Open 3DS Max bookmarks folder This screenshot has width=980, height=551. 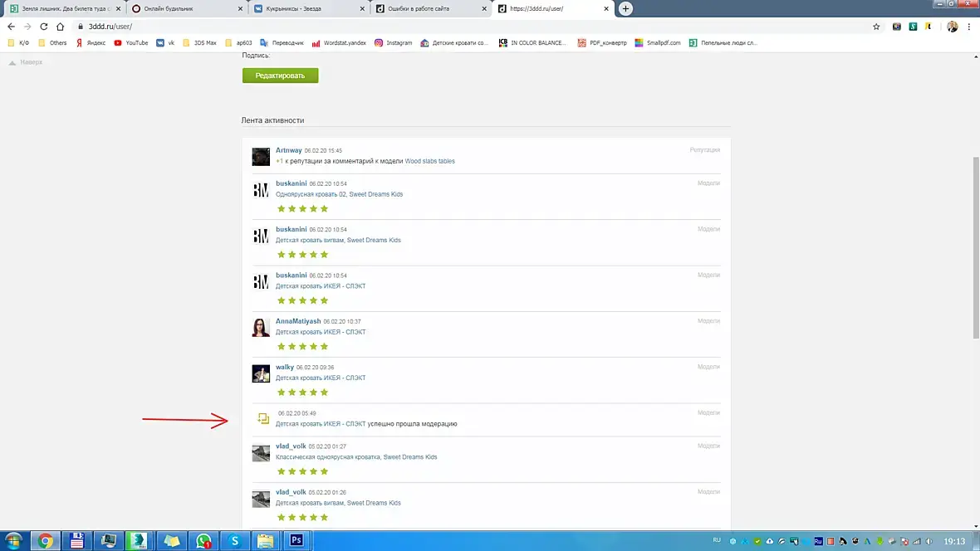(199, 43)
